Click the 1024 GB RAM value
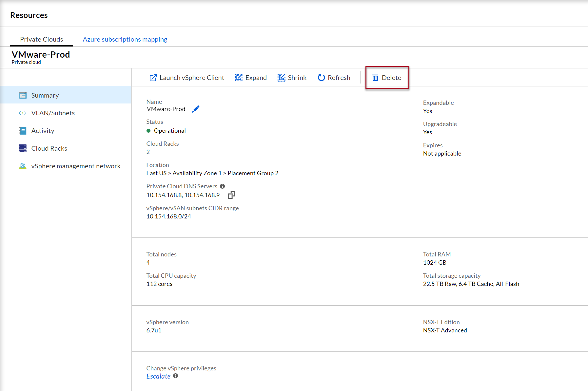 point(435,263)
